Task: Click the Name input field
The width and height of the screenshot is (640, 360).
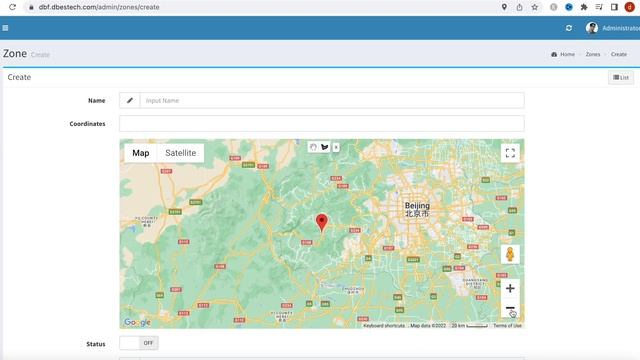Action: [x=332, y=100]
